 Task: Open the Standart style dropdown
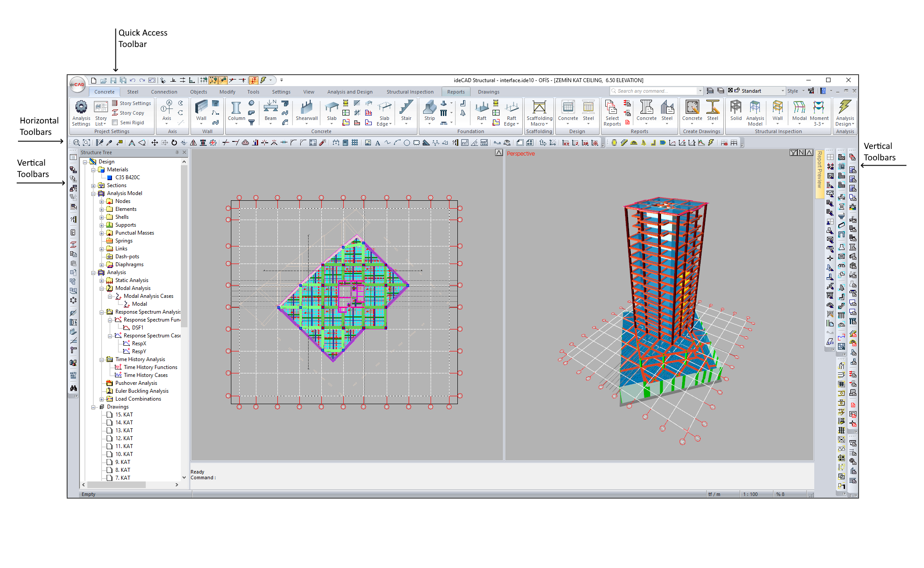click(x=782, y=91)
